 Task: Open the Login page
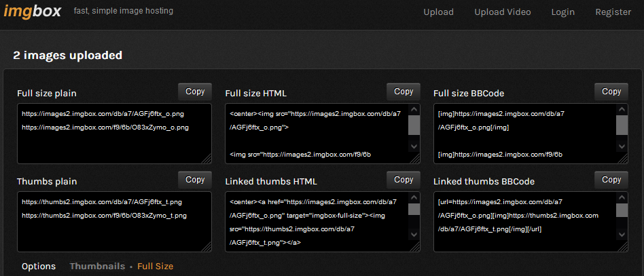562,12
